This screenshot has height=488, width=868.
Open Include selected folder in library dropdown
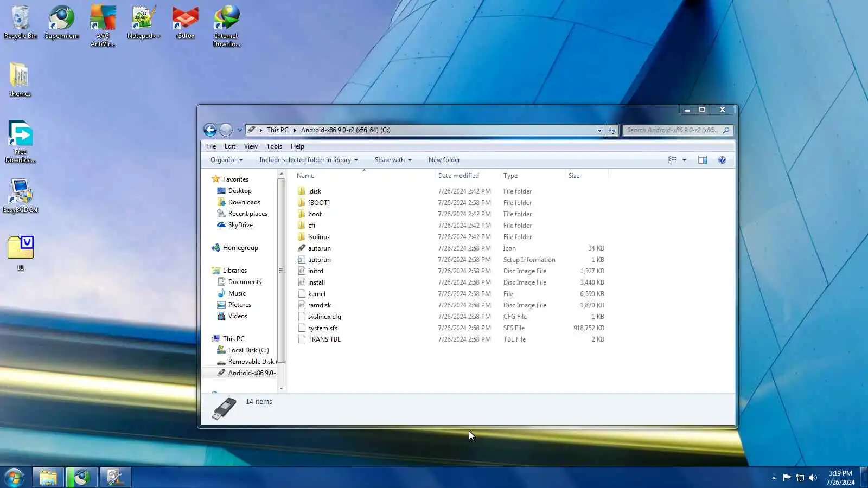[x=309, y=160]
